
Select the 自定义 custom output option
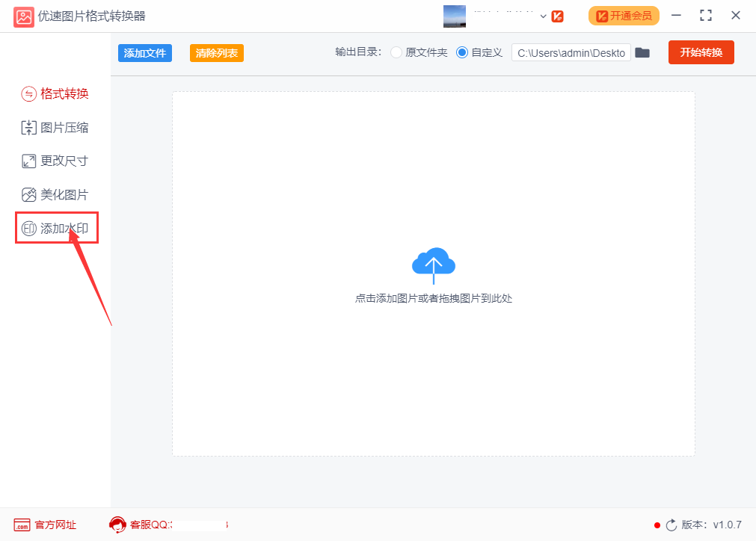point(461,52)
